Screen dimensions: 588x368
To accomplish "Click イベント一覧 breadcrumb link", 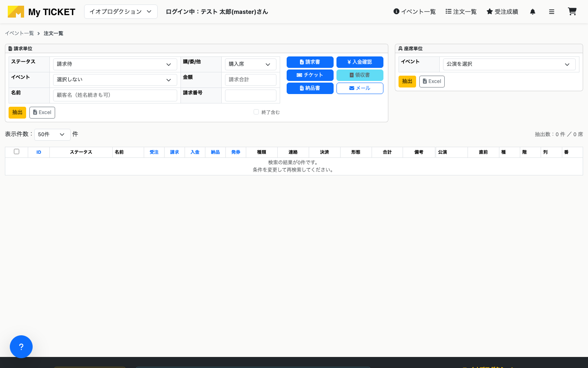I will tap(19, 34).
